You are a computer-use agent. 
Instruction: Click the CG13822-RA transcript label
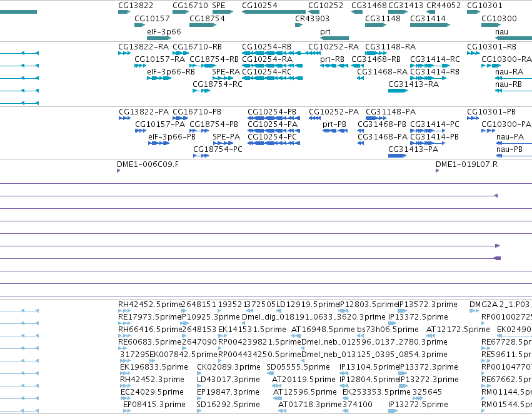click(x=143, y=46)
